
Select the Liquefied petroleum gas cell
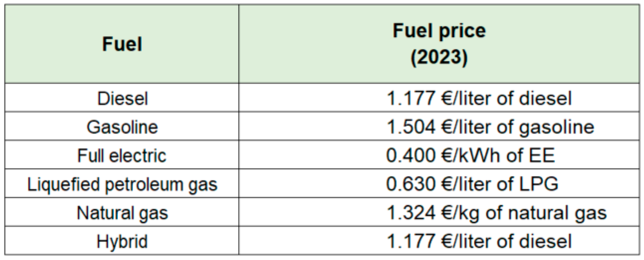[x=122, y=184]
